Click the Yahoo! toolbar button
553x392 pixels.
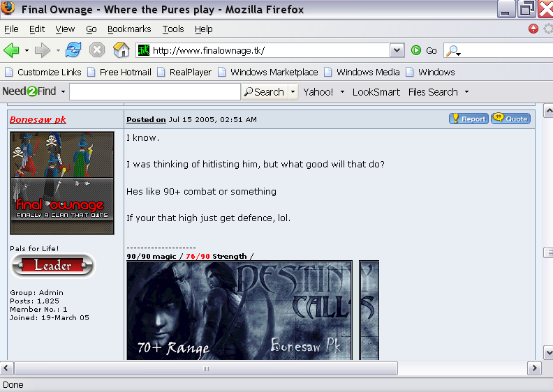coord(318,92)
